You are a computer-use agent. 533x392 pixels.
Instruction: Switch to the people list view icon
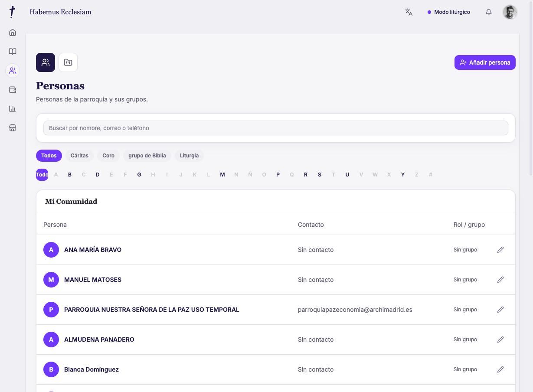pyautogui.click(x=46, y=62)
